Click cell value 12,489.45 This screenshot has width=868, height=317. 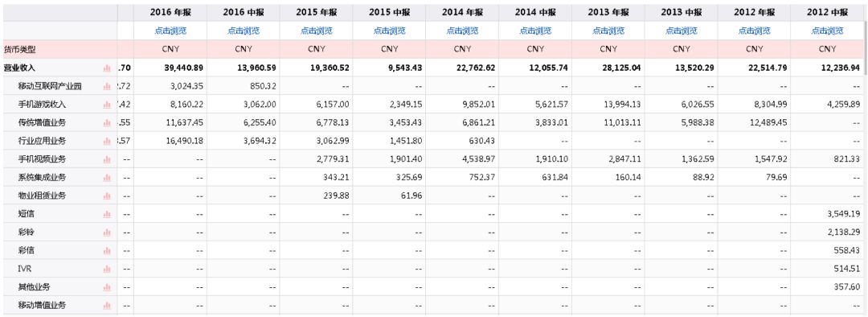click(768, 123)
